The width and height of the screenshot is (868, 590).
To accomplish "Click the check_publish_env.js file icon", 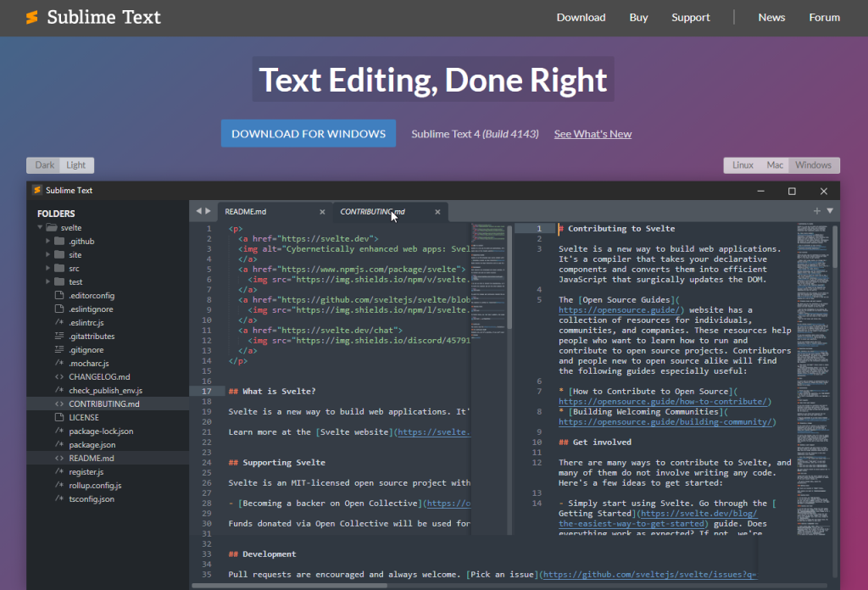I will pyautogui.click(x=59, y=390).
